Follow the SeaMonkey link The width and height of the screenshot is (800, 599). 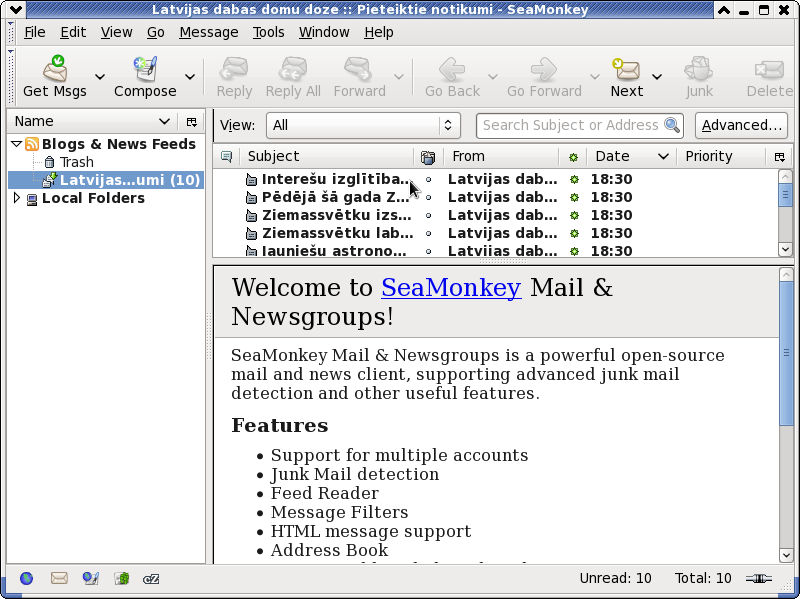(x=451, y=287)
